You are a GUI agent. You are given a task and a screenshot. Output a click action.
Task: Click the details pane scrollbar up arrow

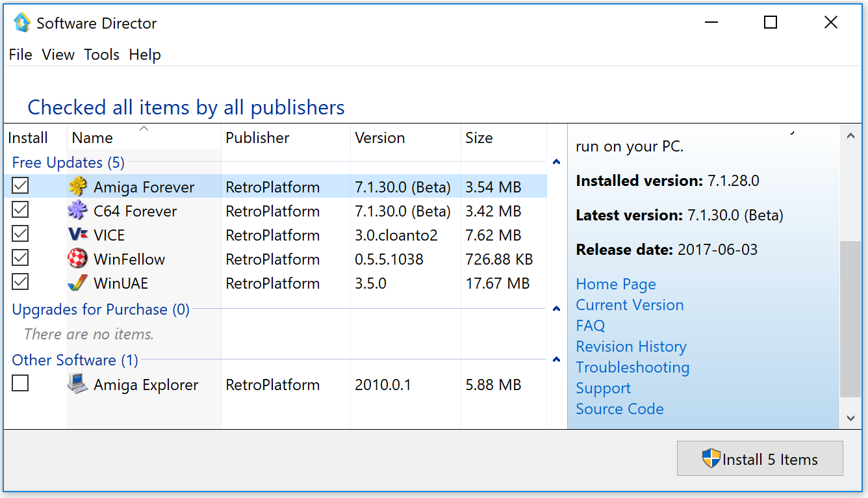click(x=850, y=135)
